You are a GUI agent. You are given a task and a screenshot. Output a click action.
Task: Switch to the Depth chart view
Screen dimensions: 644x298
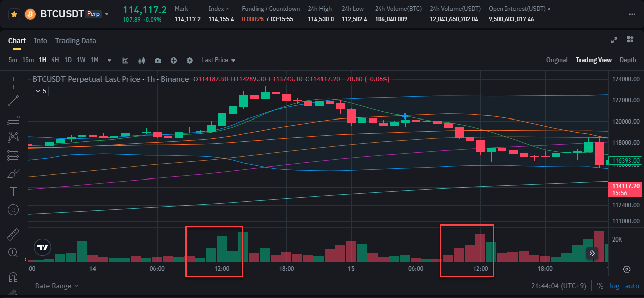(628, 60)
